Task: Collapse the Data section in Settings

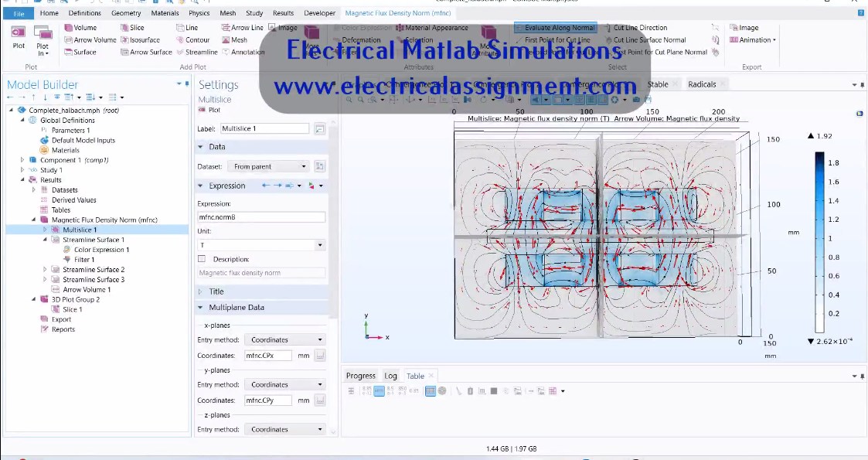Action: [200, 147]
